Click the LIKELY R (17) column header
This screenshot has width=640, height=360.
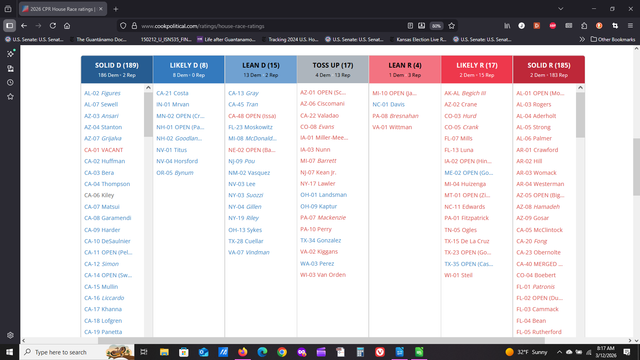click(x=477, y=69)
